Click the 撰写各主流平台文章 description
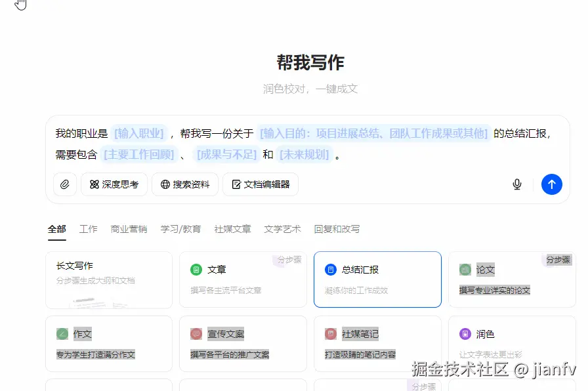 click(x=226, y=290)
